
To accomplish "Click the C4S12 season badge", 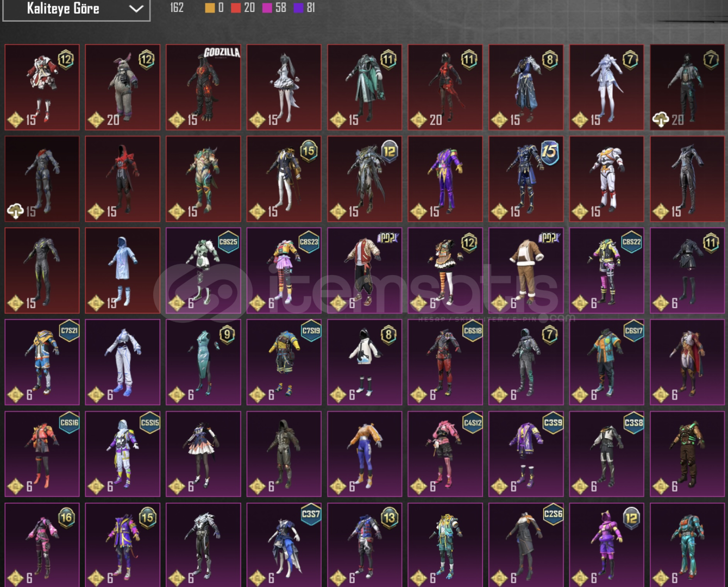I will point(472,422).
